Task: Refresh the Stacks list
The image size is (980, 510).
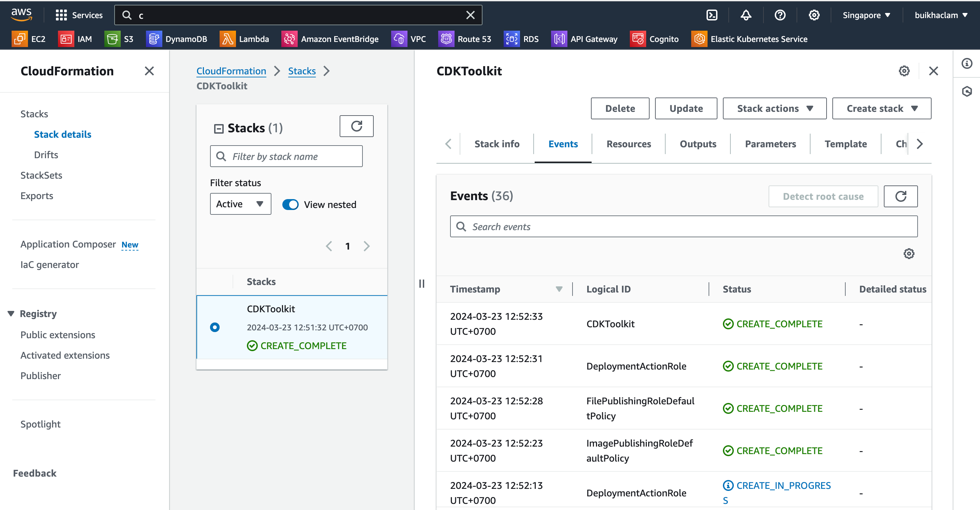Action: pyautogui.click(x=356, y=126)
